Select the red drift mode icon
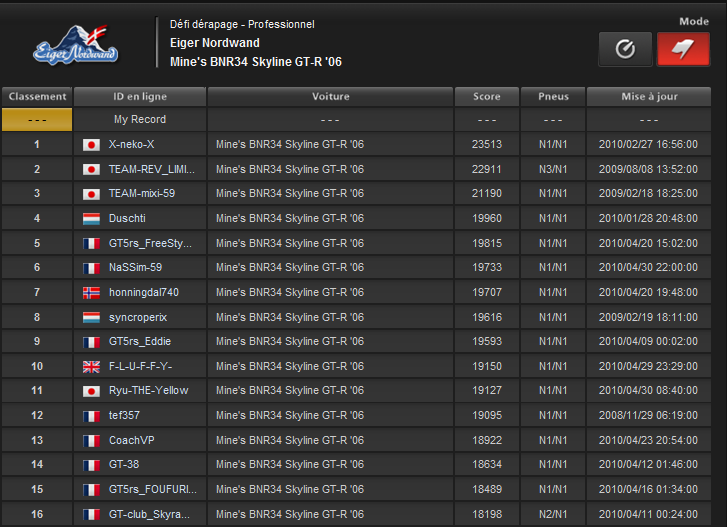Screen dimensions: 727x527 (x=683, y=49)
